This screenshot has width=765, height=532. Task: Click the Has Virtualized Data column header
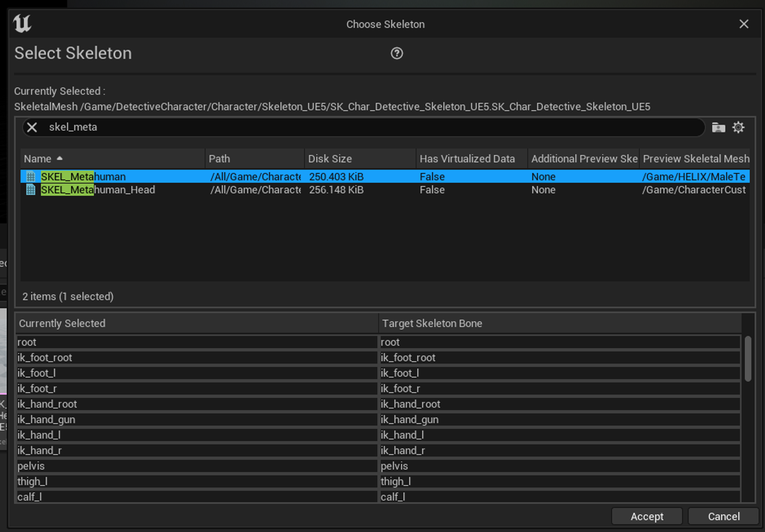(x=467, y=159)
